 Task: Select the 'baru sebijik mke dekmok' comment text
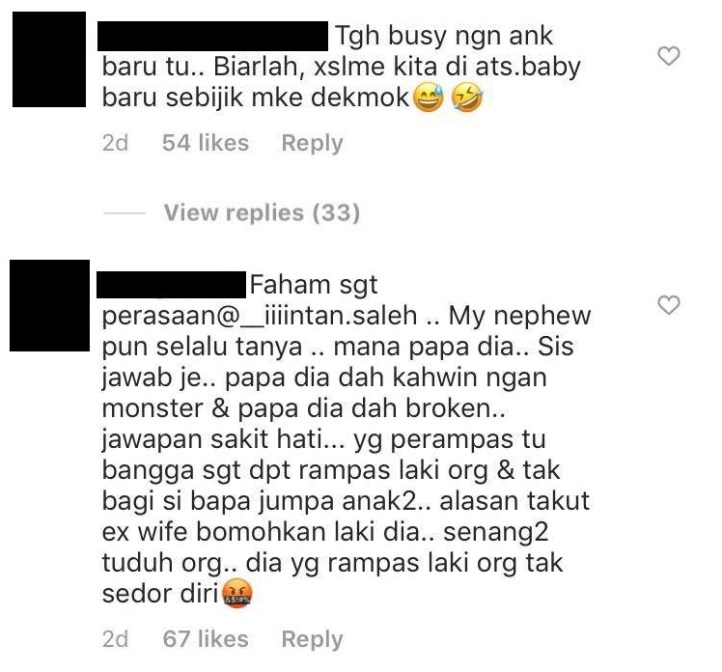coord(256,98)
